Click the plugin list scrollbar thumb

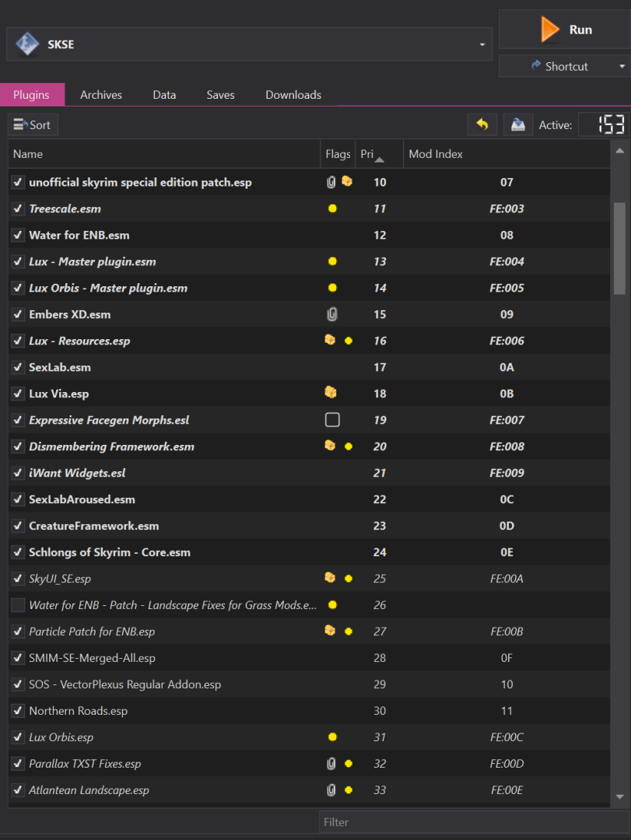click(x=620, y=248)
